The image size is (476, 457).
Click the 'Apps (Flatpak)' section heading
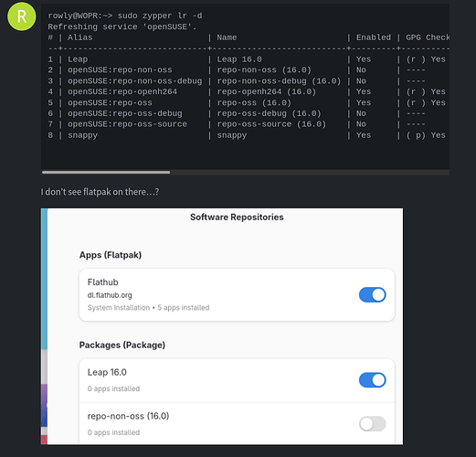(x=111, y=255)
